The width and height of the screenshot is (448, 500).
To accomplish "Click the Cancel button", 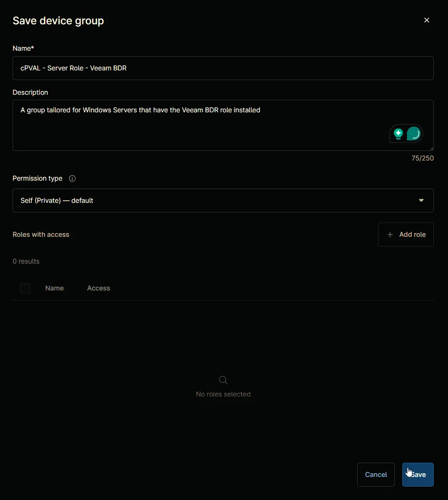I will click(x=376, y=474).
